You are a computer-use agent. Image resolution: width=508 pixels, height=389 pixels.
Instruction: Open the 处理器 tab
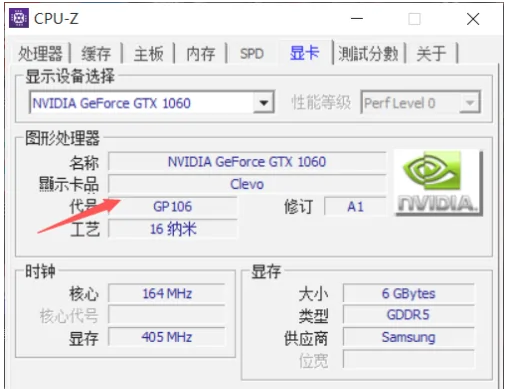(x=40, y=53)
